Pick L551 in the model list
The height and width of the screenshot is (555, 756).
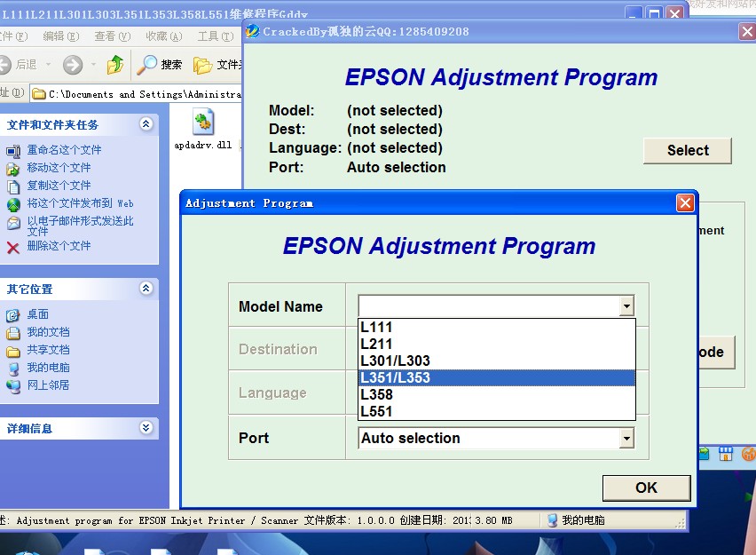(497, 412)
